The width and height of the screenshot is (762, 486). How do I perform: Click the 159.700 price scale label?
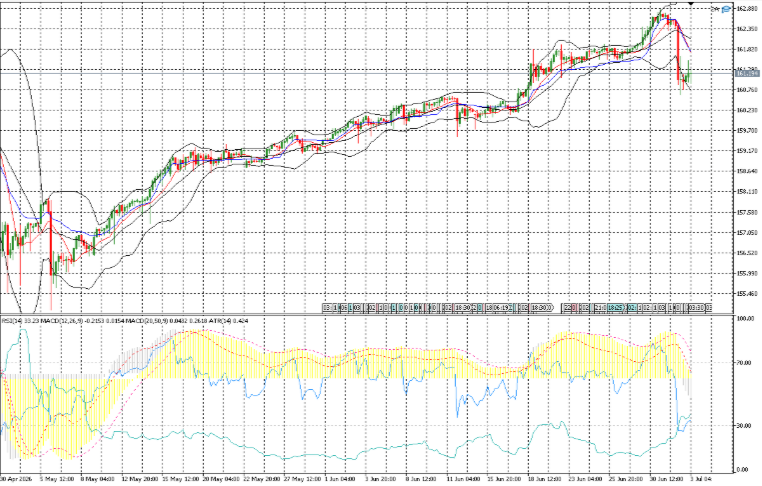[747, 131]
